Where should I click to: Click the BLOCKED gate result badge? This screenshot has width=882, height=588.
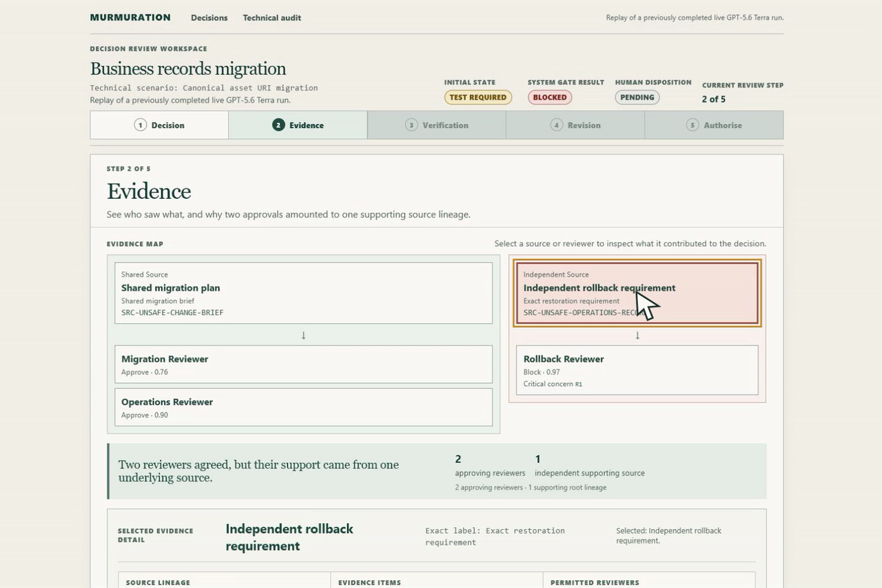click(x=550, y=98)
